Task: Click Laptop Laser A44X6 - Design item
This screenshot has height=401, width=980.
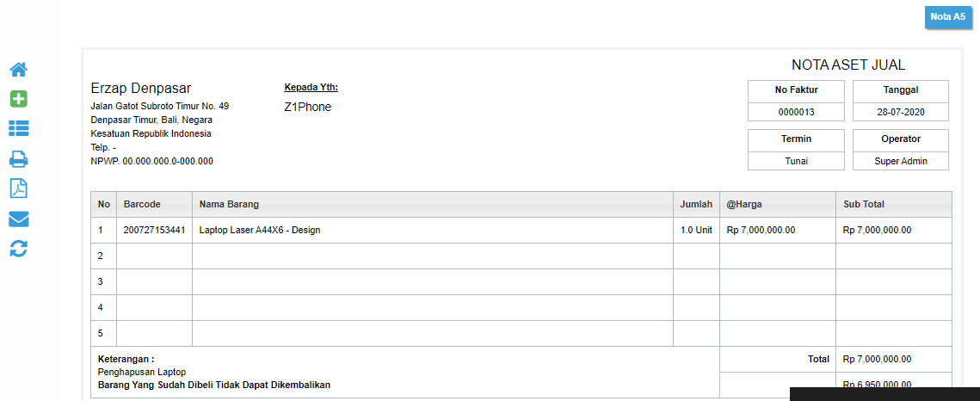Action: [x=259, y=230]
